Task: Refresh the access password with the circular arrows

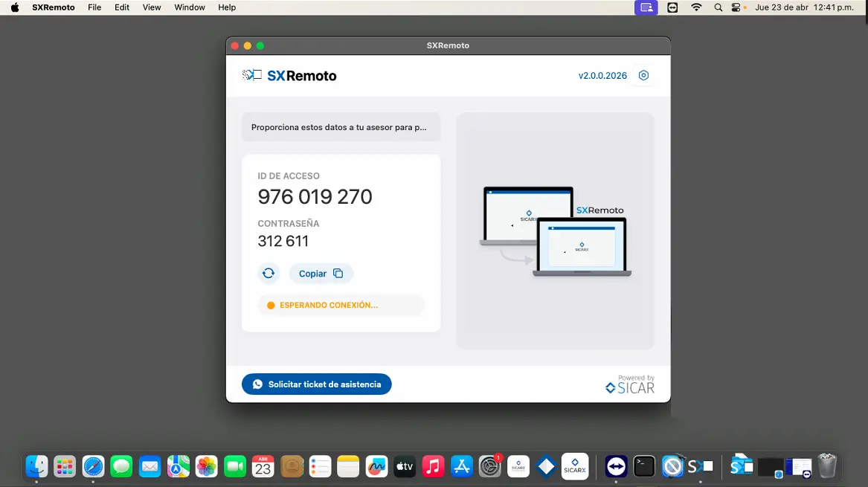Action: coord(269,274)
